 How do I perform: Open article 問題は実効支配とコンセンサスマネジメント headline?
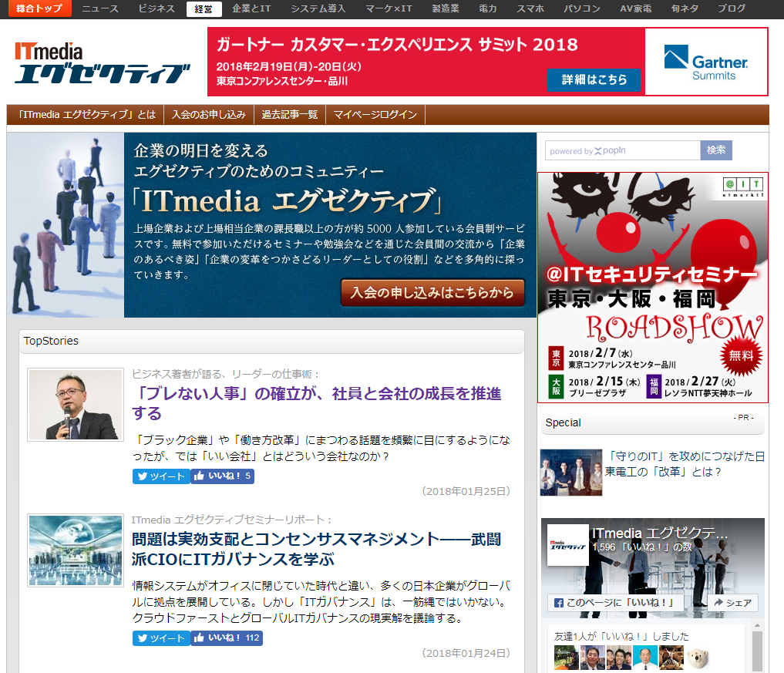317,549
